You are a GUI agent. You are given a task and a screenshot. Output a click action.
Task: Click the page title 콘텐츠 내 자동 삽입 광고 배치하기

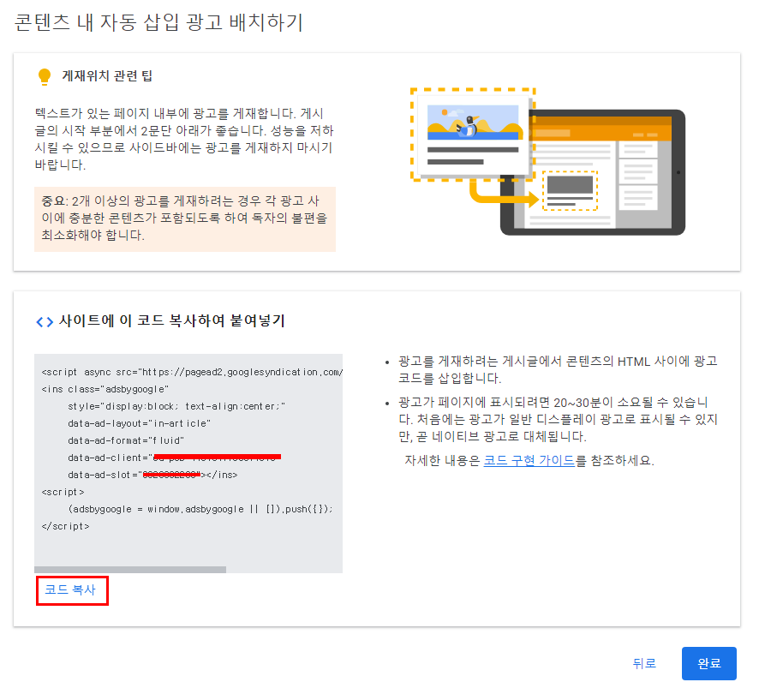pos(158,21)
